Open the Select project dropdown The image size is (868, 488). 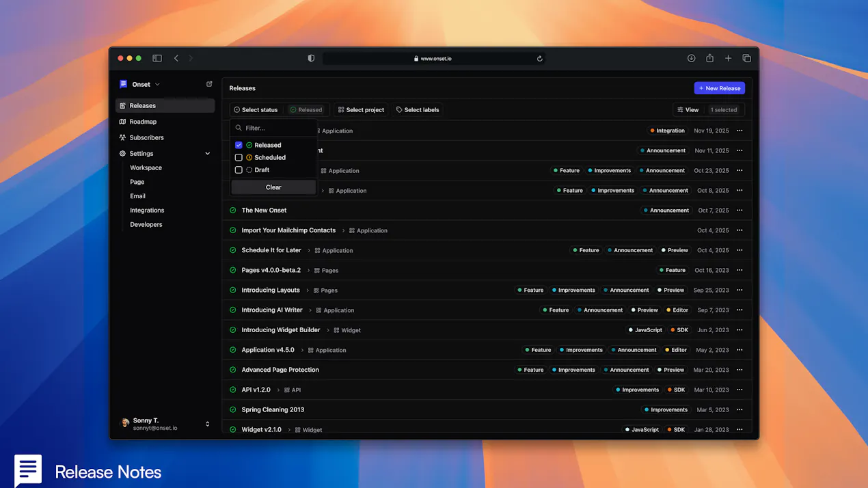[362, 109]
